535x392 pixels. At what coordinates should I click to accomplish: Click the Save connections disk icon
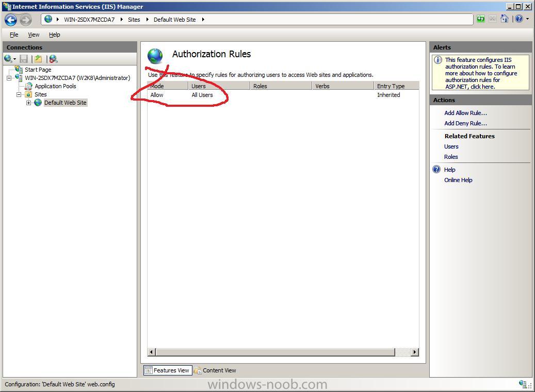24,59
